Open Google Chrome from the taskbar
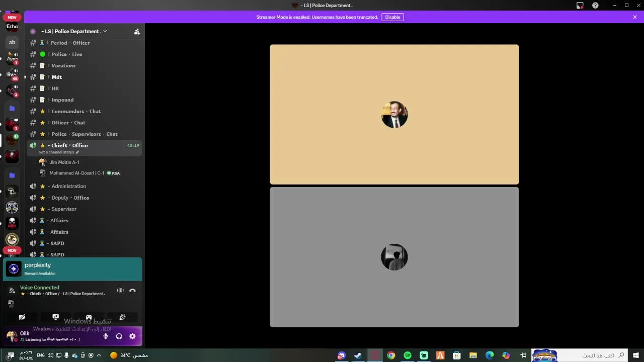644x362 pixels. [x=391, y=355]
